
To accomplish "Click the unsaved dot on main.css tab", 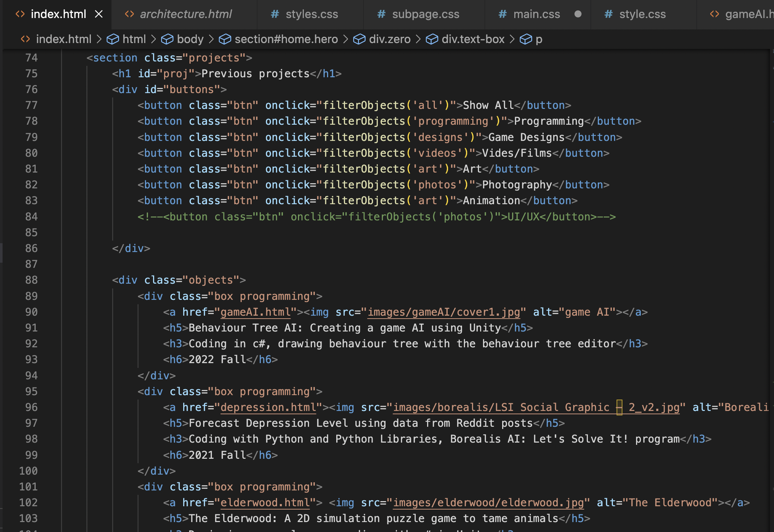I will pos(578,14).
